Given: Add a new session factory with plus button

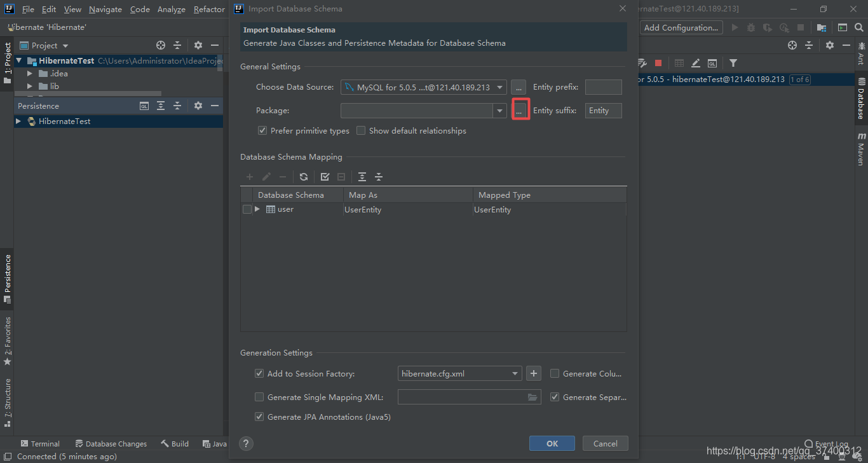Looking at the screenshot, I should [x=534, y=373].
